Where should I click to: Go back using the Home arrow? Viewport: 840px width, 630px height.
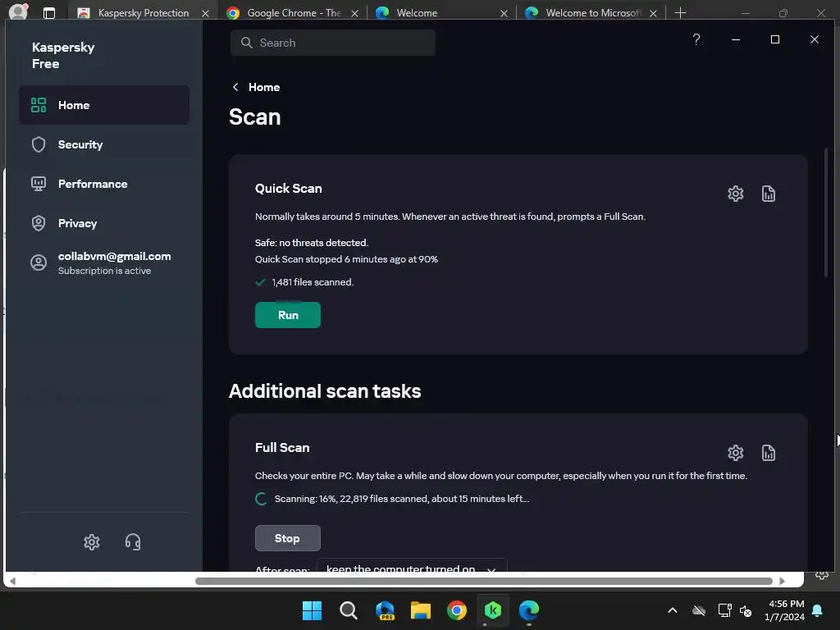(x=235, y=87)
